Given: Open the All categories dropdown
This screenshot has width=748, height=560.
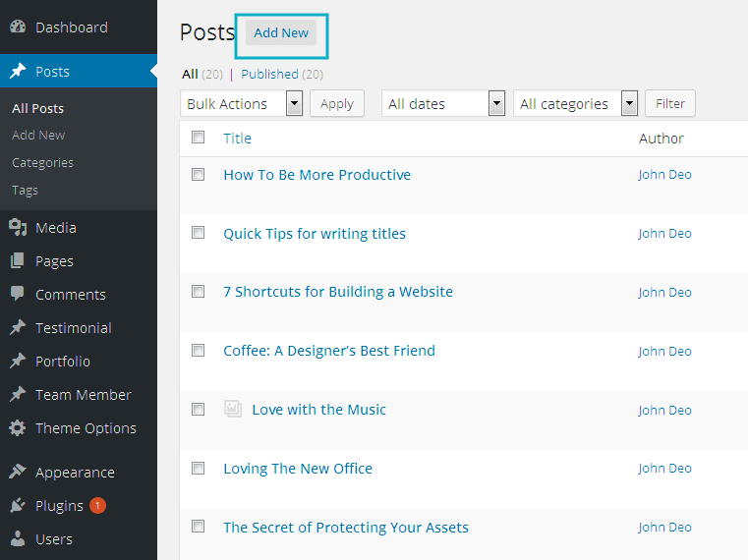Looking at the screenshot, I should [x=575, y=104].
